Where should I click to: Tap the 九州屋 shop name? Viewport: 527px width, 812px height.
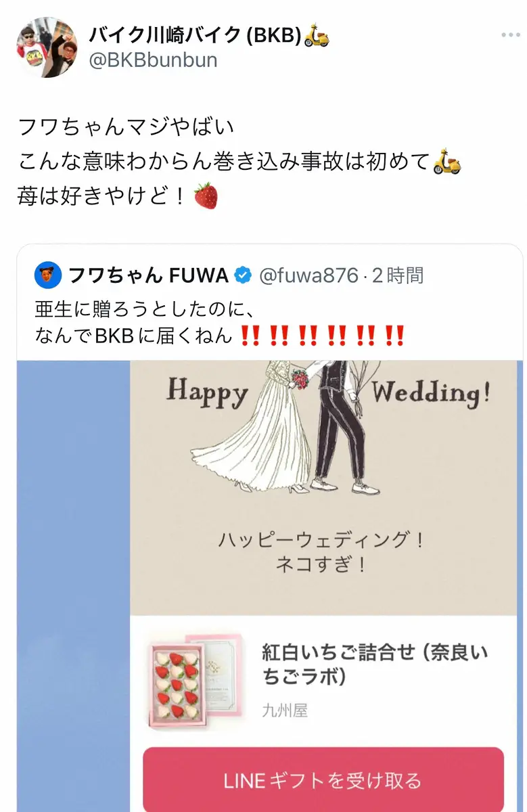pos(285,711)
